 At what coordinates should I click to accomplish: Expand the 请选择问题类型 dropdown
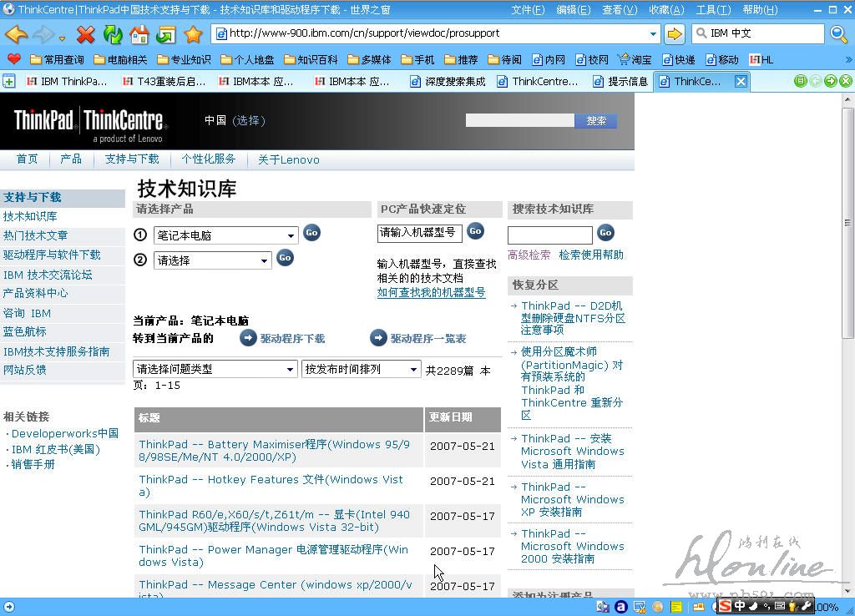coord(215,369)
